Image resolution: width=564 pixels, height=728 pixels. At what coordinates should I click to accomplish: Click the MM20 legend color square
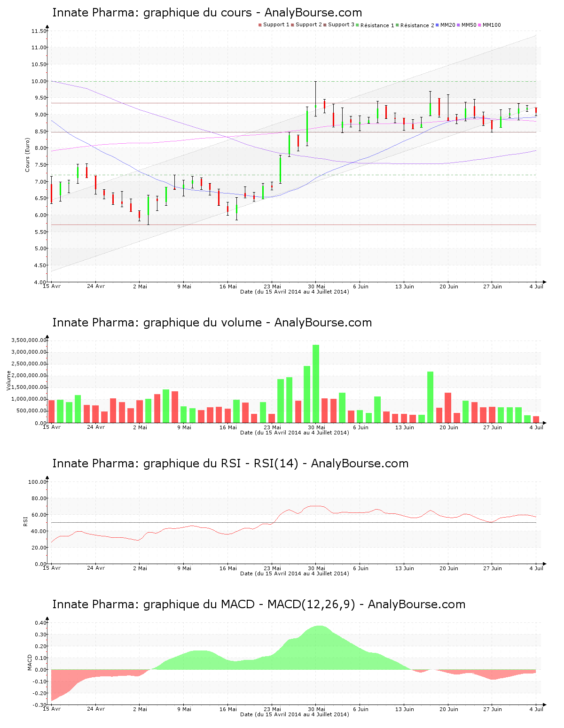438,25
